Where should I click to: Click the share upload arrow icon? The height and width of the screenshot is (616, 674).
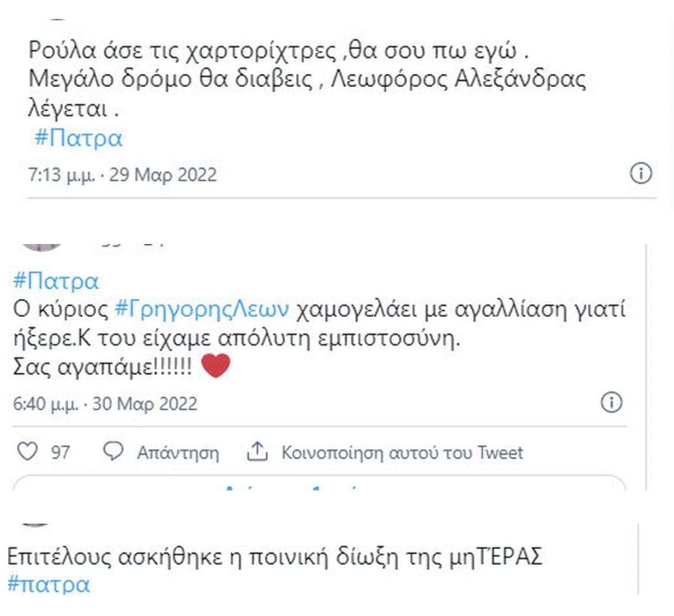[x=257, y=453]
